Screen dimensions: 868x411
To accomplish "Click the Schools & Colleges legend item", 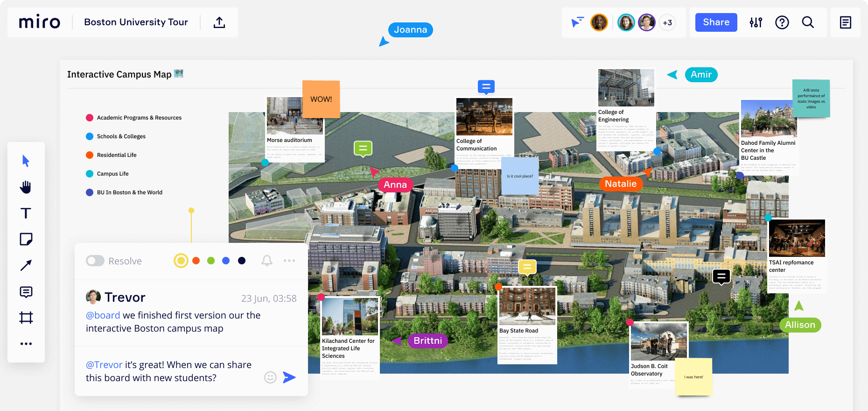I will pos(116,136).
